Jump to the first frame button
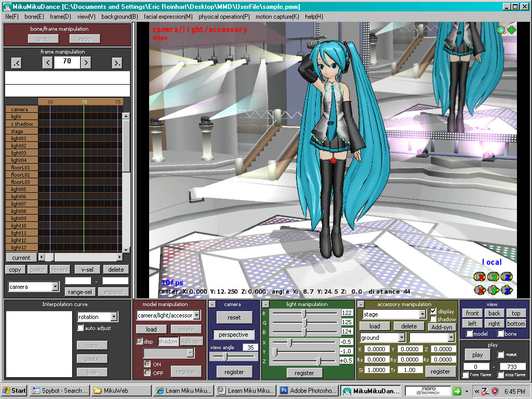532x399 pixels. coord(16,63)
